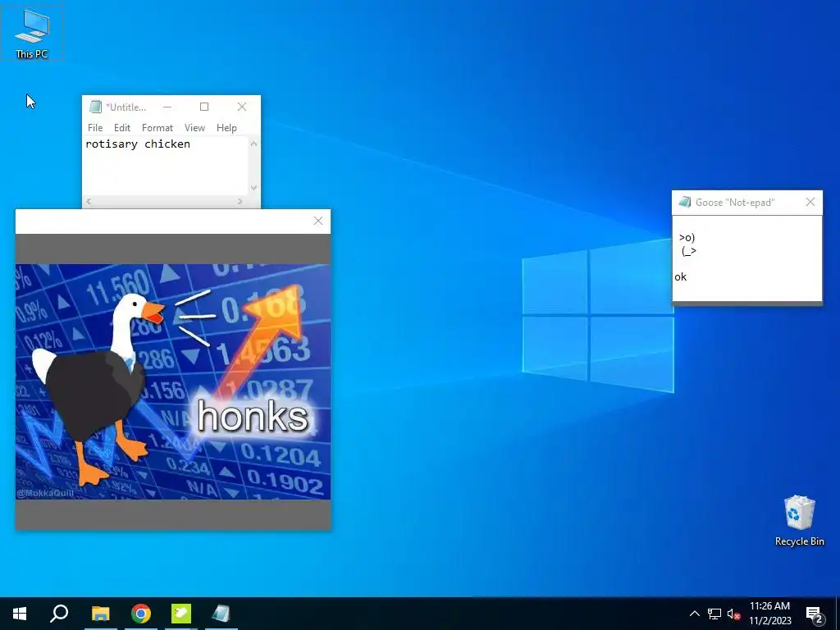Show hidden system tray icons
This screenshot has height=630, width=840.
point(694,614)
